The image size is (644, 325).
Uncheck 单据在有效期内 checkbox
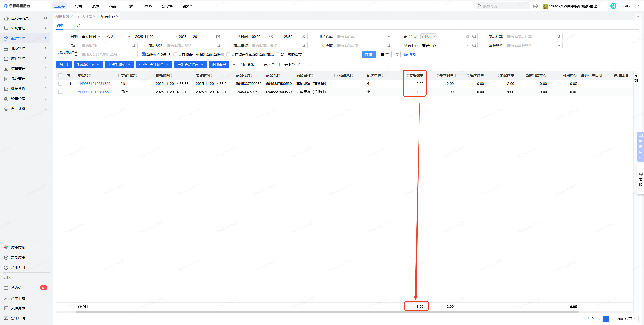[144, 54]
